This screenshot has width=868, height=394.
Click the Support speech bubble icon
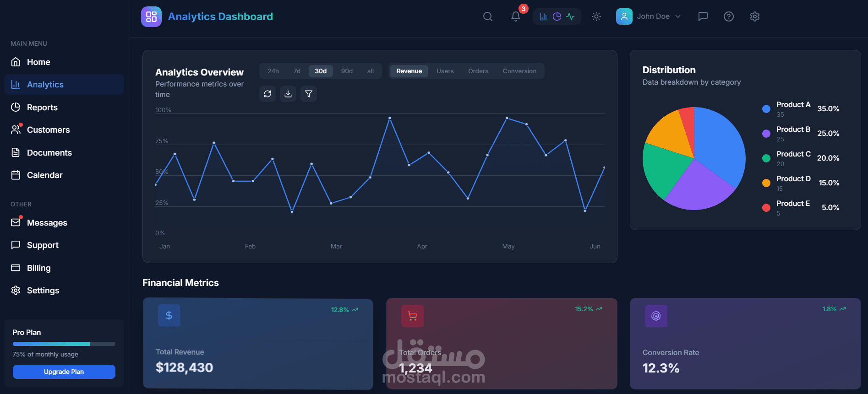[x=16, y=245]
